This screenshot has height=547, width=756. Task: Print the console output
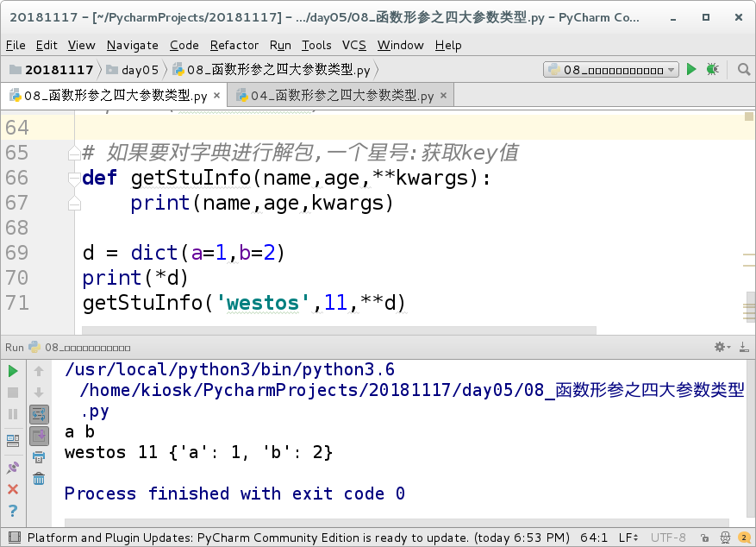click(39, 458)
